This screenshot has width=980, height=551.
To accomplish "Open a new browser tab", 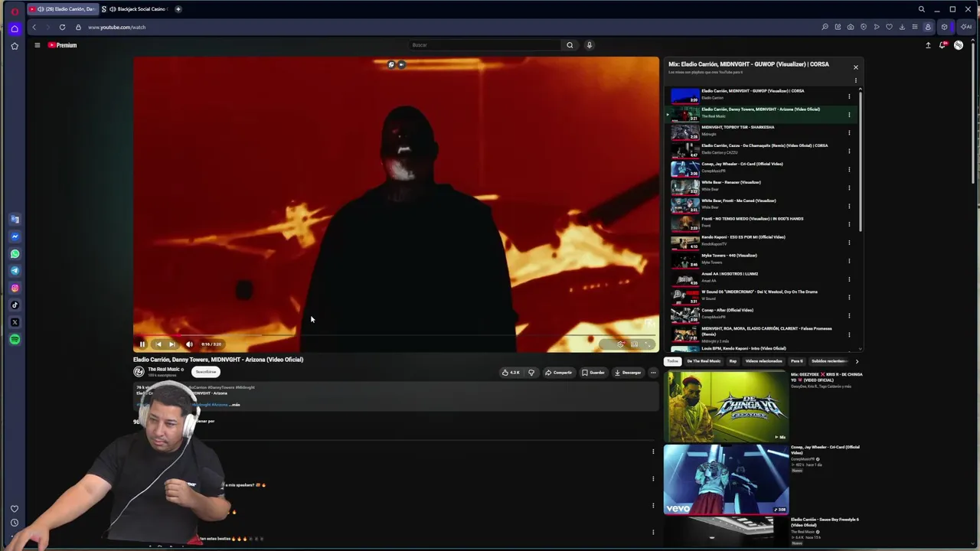I will (178, 9).
